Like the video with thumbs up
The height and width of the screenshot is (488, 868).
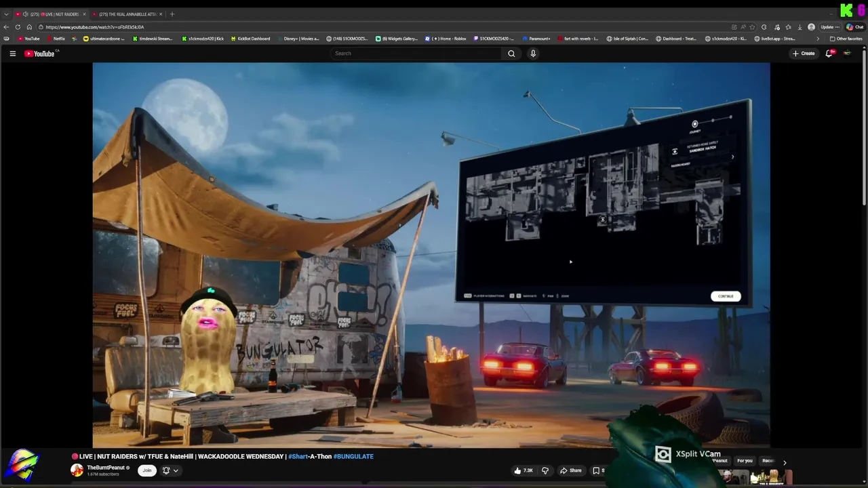coord(524,470)
